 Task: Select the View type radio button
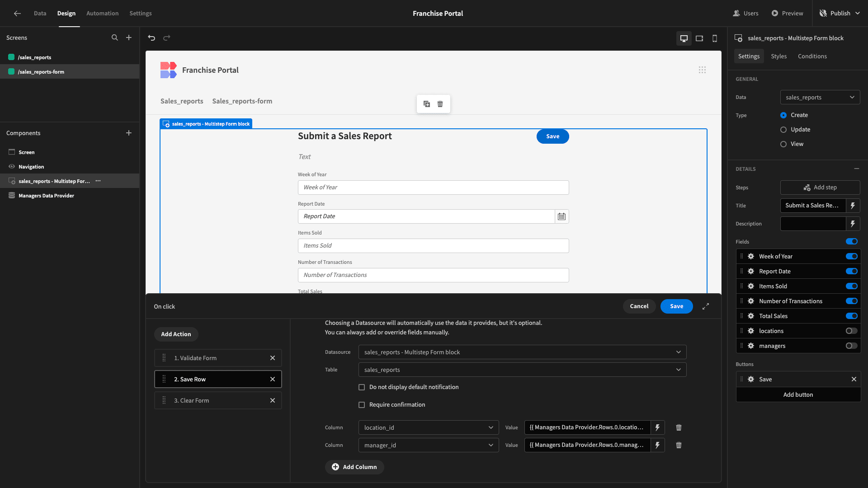[x=783, y=144]
